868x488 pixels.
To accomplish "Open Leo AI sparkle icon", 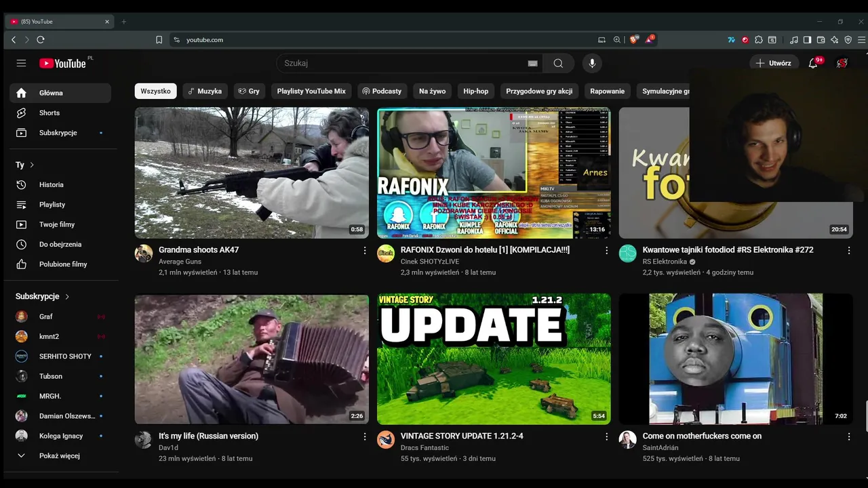I will [835, 40].
